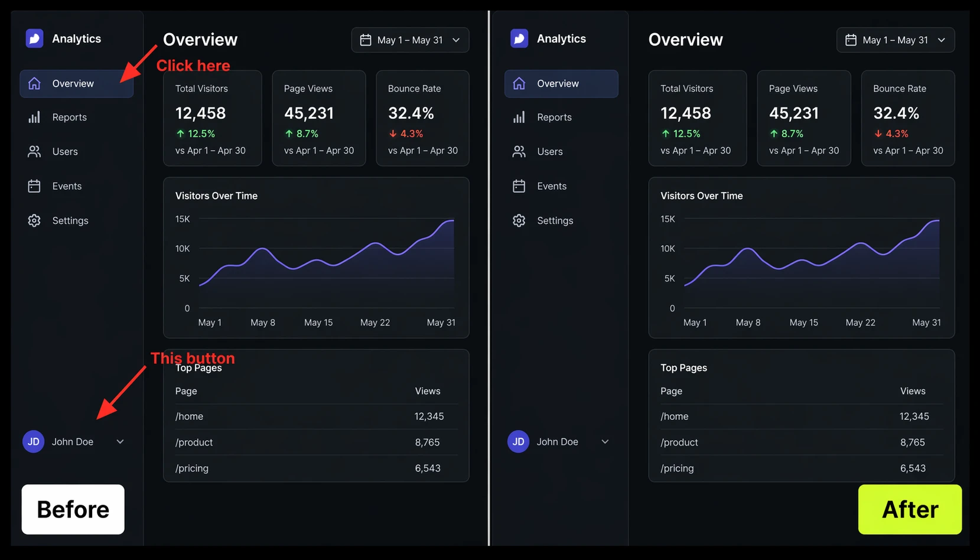Open Settings gear icon in After sidebar
This screenshot has width=980, height=560.
click(x=519, y=220)
